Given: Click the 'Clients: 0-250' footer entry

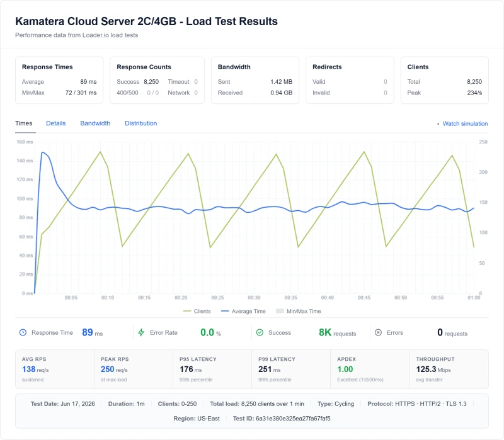Looking at the screenshot, I should (x=177, y=403).
